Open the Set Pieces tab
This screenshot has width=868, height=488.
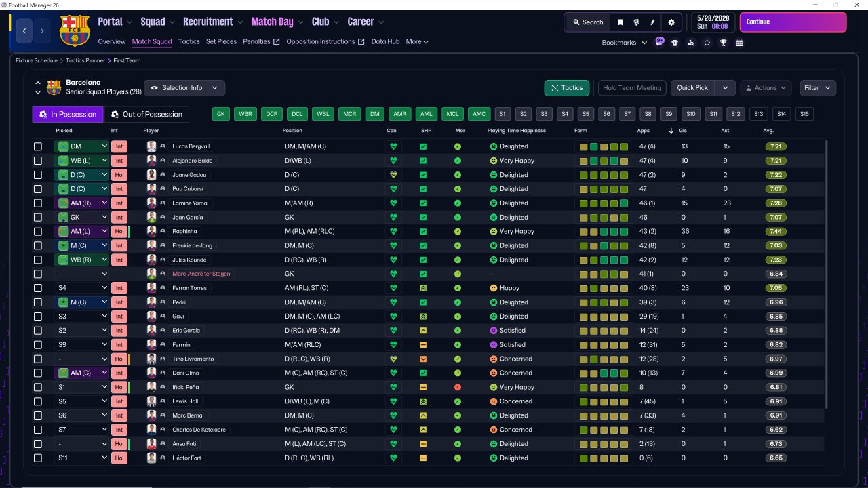[x=221, y=41]
